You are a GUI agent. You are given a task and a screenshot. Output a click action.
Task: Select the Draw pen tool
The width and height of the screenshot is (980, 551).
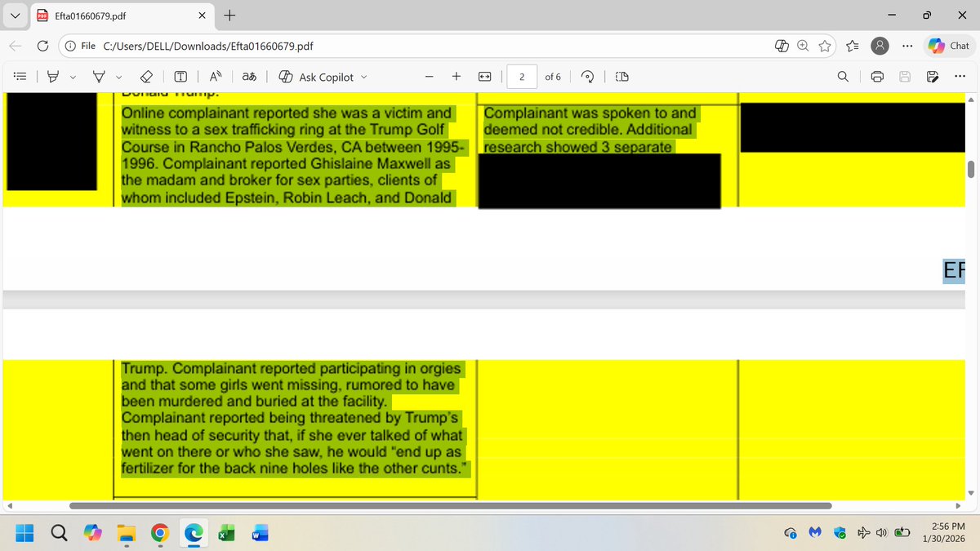(x=99, y=77)
